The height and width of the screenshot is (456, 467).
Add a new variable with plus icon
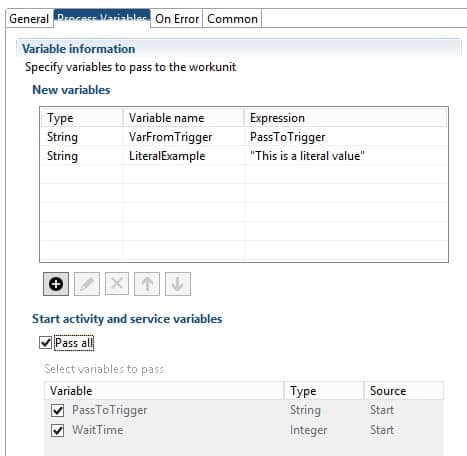(x=56, y=284)
